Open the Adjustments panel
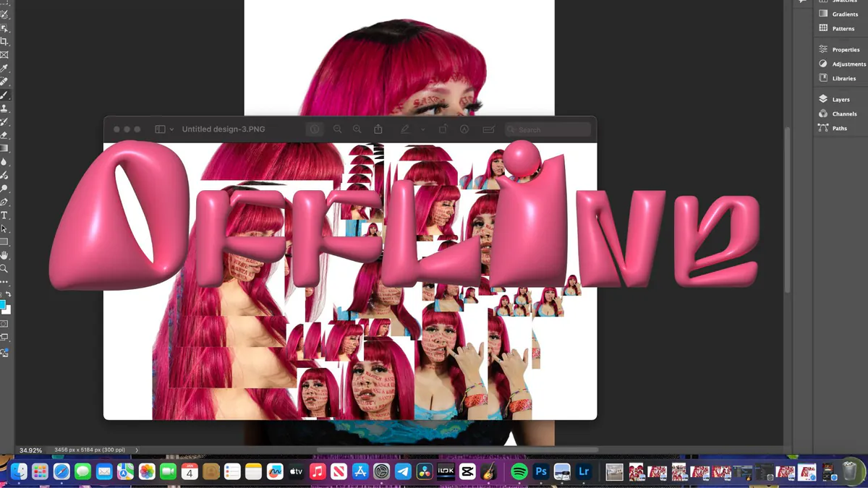 (x=842, y=64)
